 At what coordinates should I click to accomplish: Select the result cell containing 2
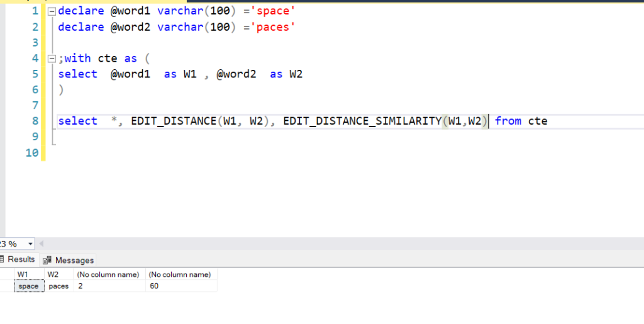[x=109, y=286]
